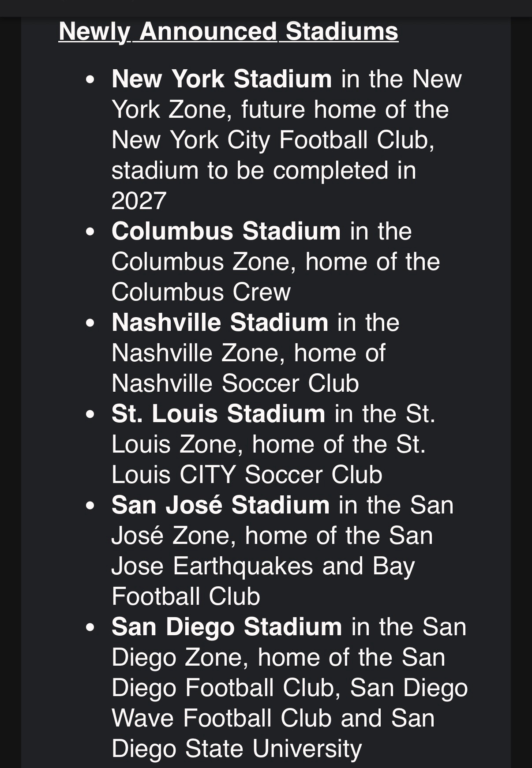This screenshot has height=768, width=532.
Task: Select the bold St. Louis Stadium text
Action: click(218, 414)
